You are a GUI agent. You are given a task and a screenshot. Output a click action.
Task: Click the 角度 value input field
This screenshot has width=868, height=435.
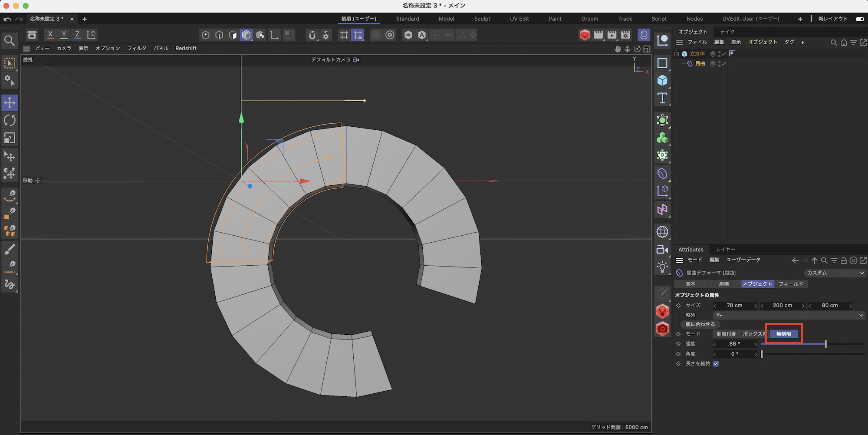[x=735, y=354]
